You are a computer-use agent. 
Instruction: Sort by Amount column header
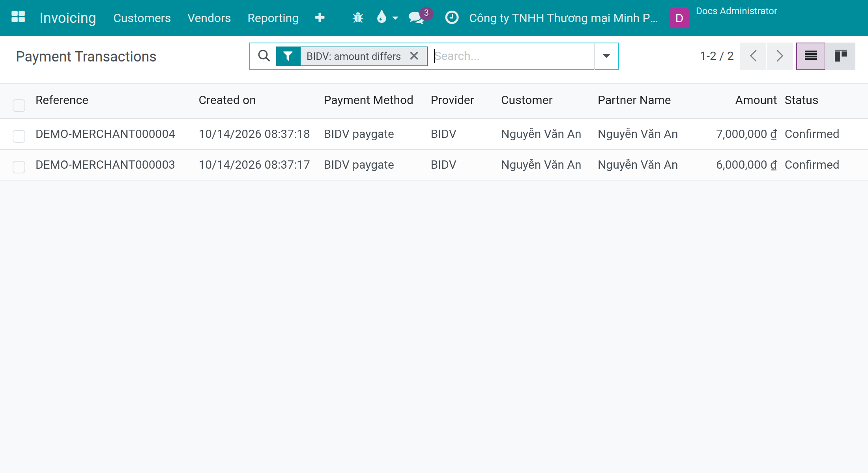click(756, 100)
